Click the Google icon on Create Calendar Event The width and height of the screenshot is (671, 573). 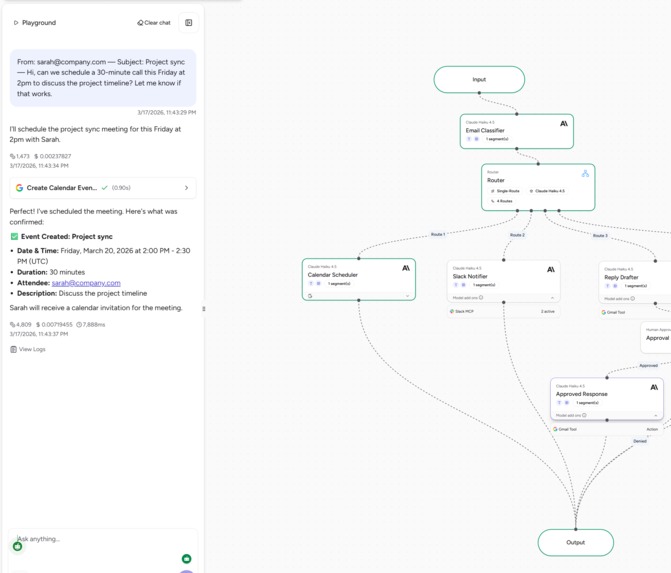point(19,188)
